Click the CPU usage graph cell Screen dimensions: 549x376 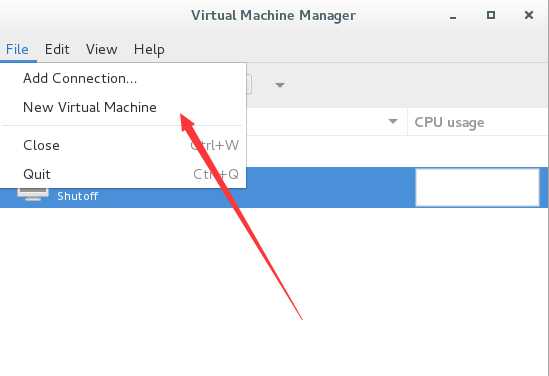tap(477, 188)
